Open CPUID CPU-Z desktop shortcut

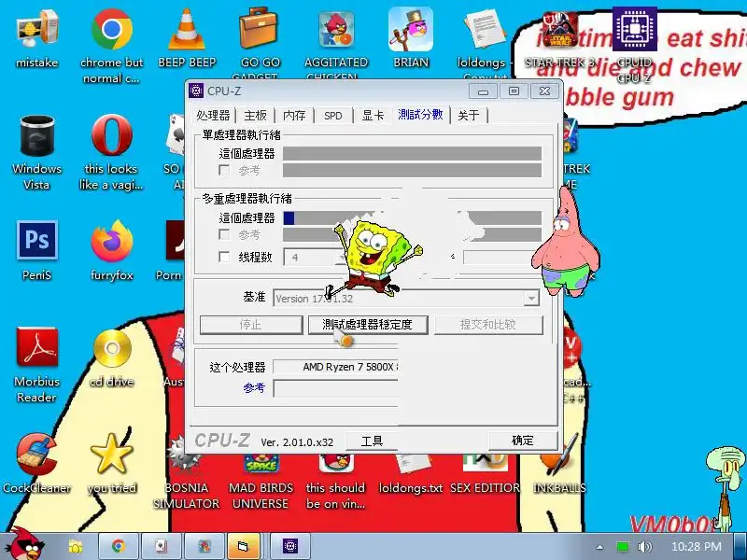click(x=635, y=29)
